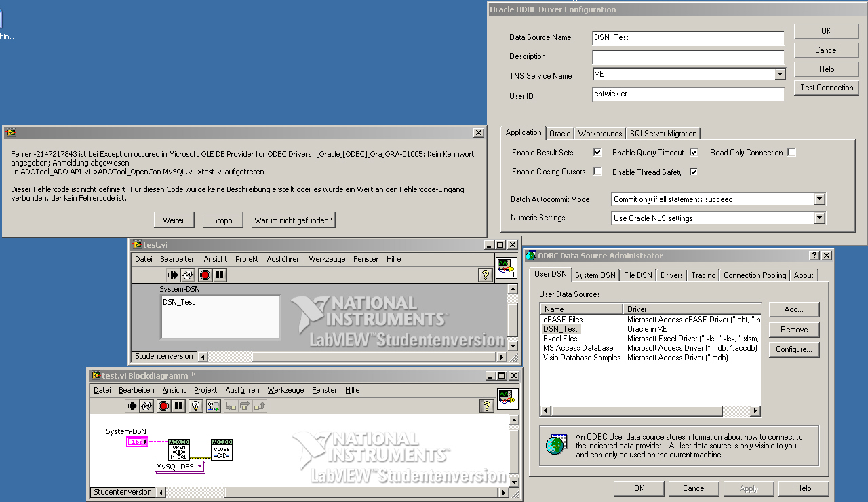868x502 pixels.
Task: Click Run arrow in Blockdiagramm toolbar
Action: pyautogui.click(x=132, y=406)
